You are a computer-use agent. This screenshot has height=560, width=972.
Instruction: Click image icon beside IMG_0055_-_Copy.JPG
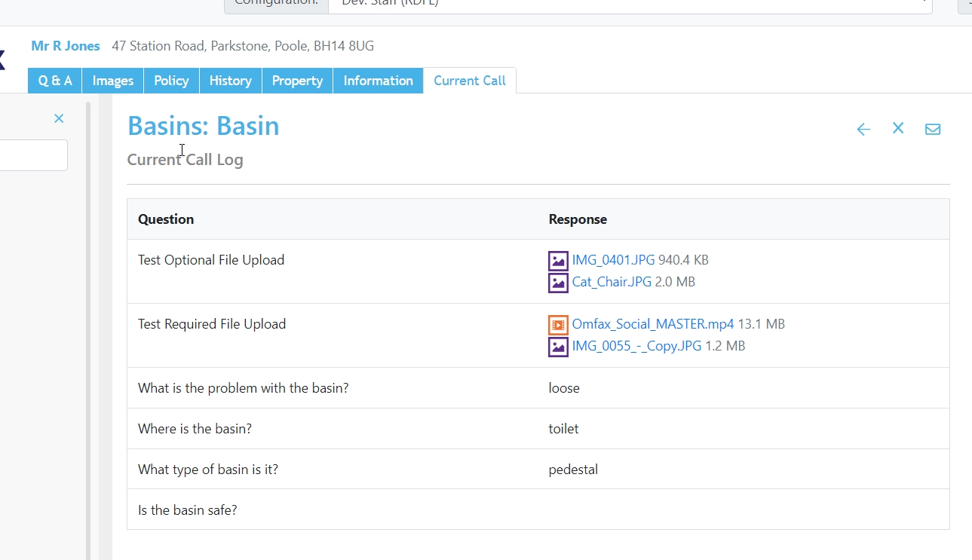point(558,347)
